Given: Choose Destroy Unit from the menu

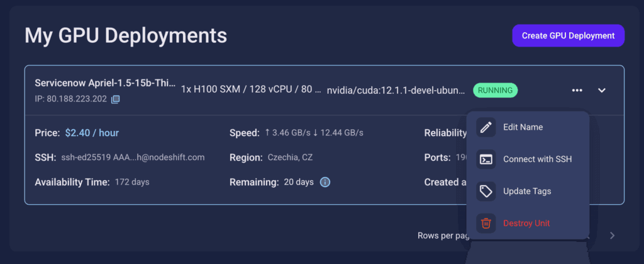Looking at the screenshot, I should click(526, 223).
